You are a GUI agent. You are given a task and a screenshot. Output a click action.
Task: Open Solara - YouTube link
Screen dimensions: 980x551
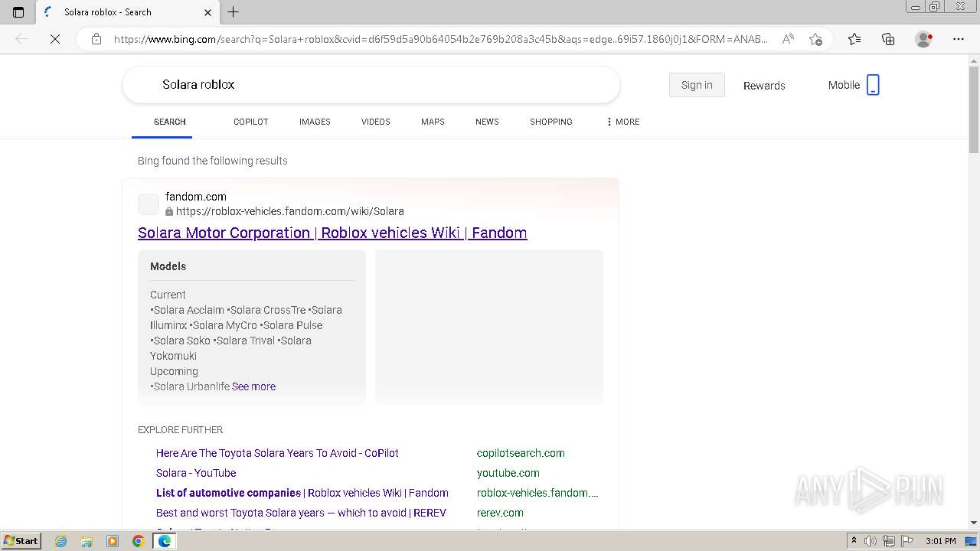[196, 473]
